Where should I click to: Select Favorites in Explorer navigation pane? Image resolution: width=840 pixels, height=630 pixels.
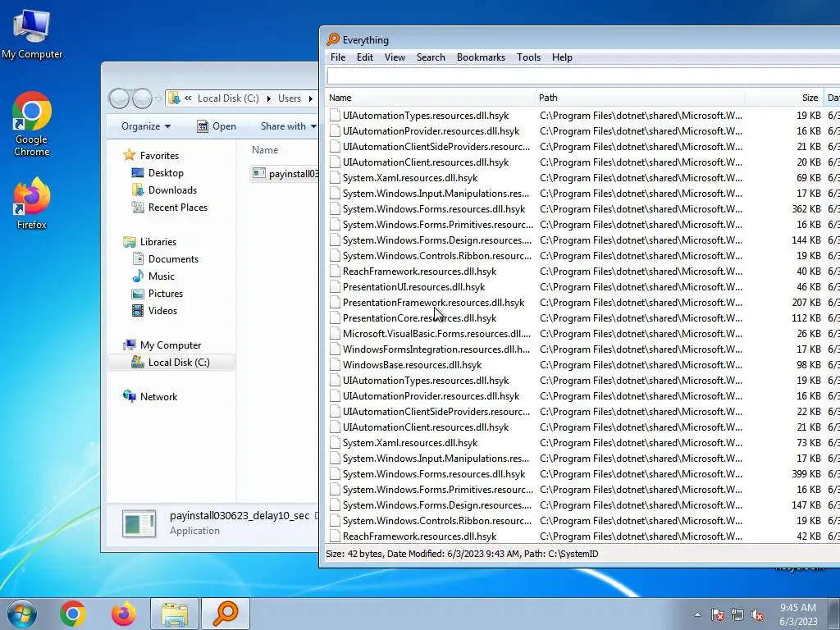[152, 156]
